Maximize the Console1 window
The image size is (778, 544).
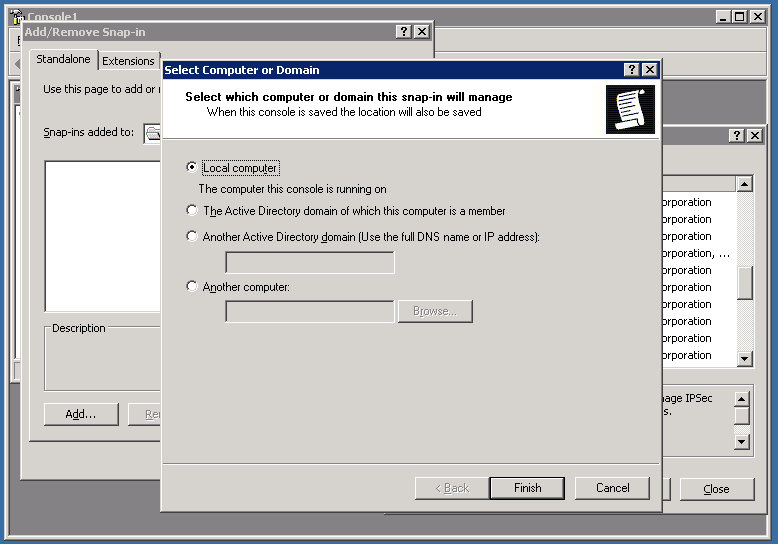[740, 16]
